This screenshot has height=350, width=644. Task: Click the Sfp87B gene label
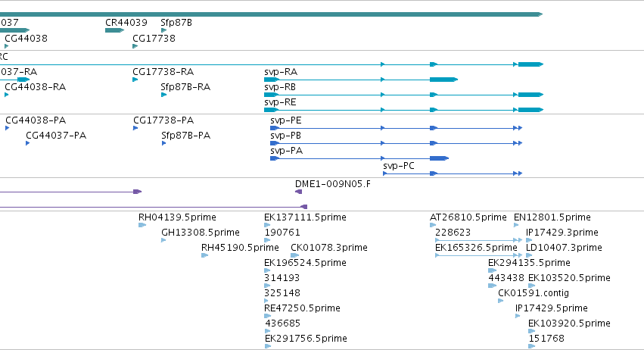pyautogui.click(x=176, y=23)
